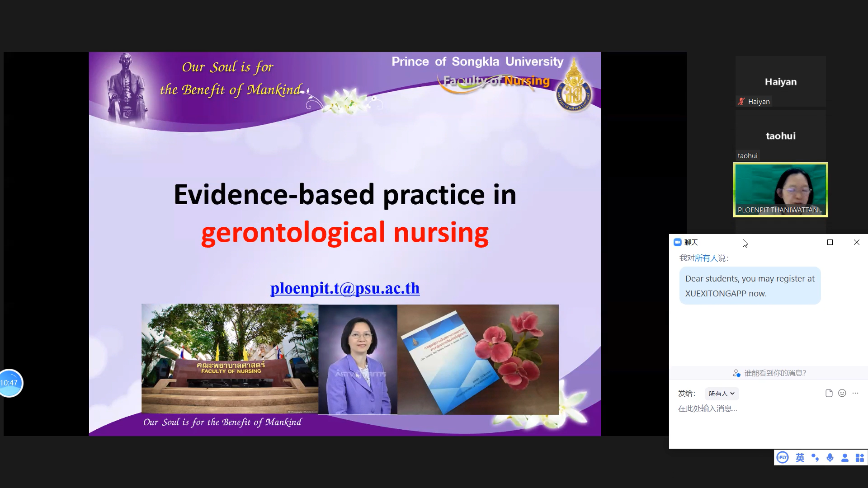This screenshot has width=868, height=488.
Task: Click the 所有人 link in message header
Action: click(x=706, y=258)
